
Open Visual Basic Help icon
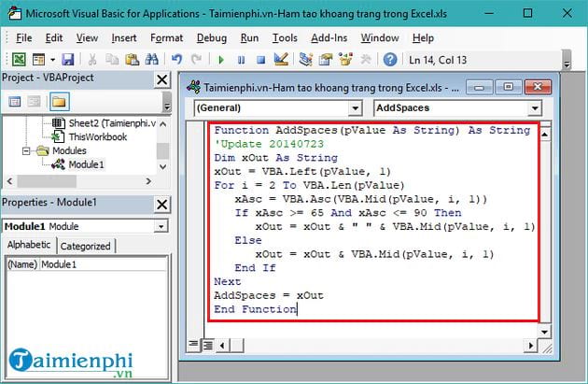tap(390, 59)
